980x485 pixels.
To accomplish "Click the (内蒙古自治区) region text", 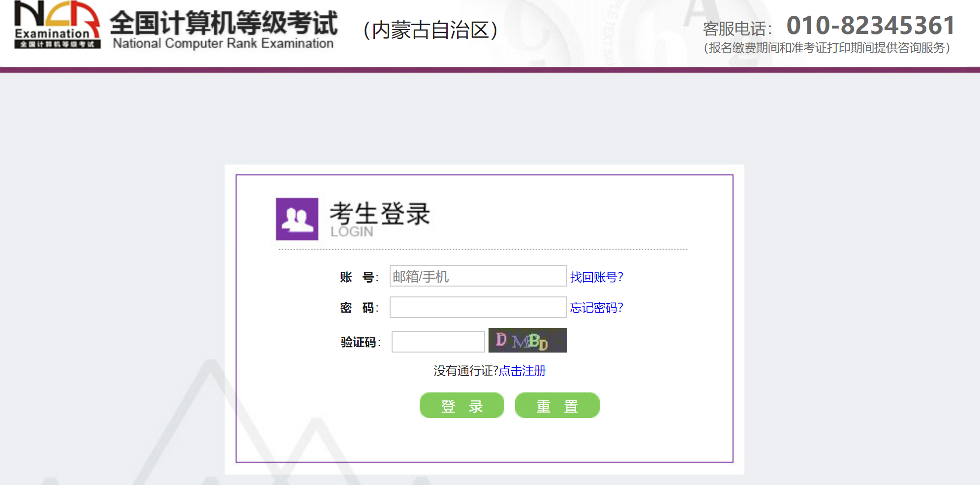I will [430, 30].
